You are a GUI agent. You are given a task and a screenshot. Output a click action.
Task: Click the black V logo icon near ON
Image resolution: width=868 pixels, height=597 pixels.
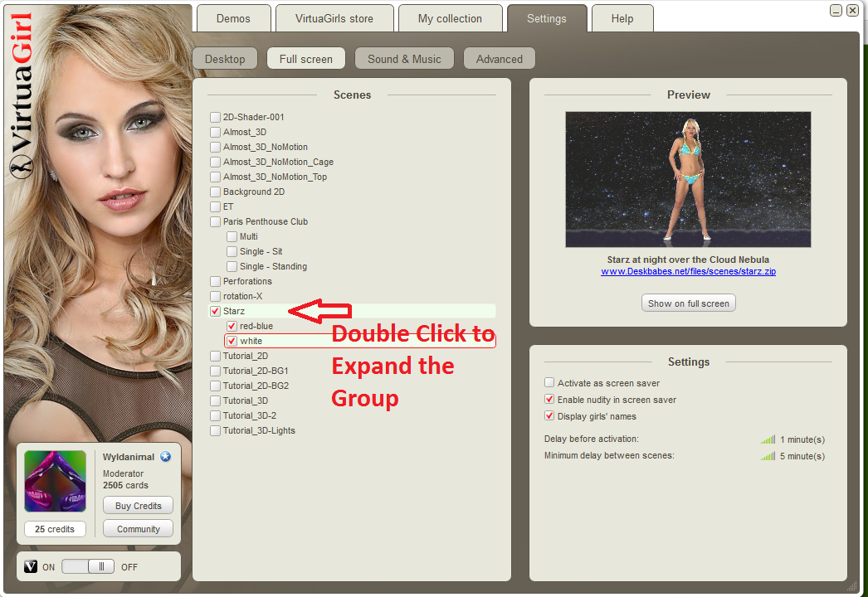31,566
